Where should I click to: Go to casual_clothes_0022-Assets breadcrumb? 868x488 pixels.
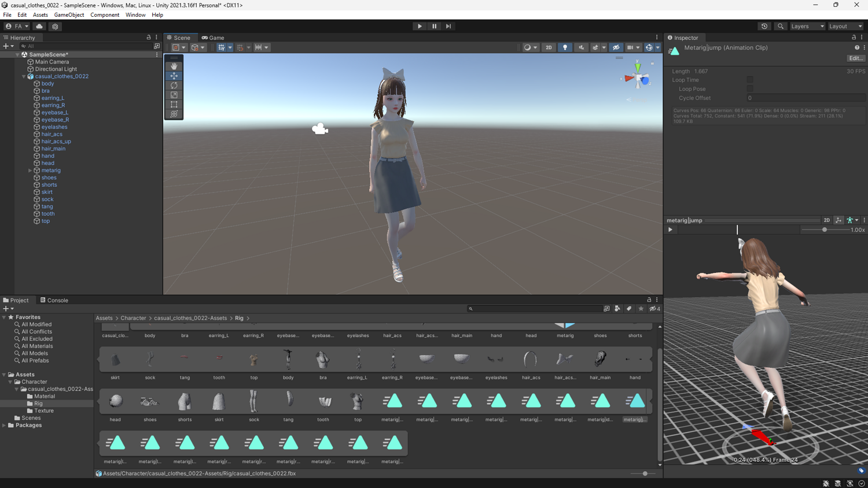[x=190, y=318]
